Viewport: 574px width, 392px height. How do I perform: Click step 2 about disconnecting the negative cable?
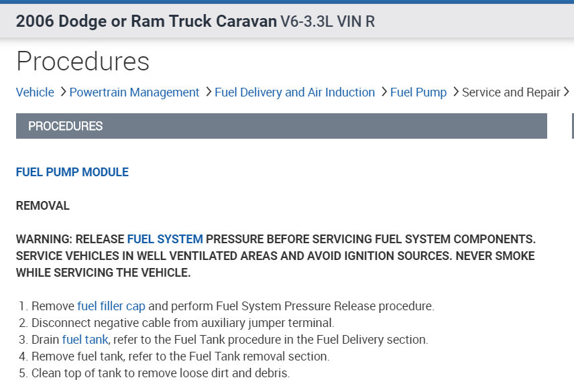[x=182, y=323]
